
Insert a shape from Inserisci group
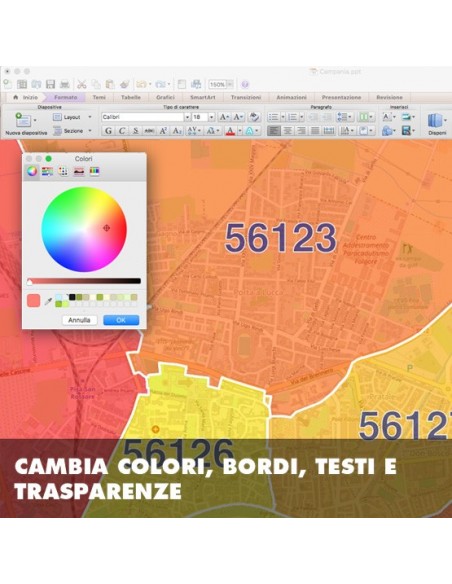tap(387, 131)
